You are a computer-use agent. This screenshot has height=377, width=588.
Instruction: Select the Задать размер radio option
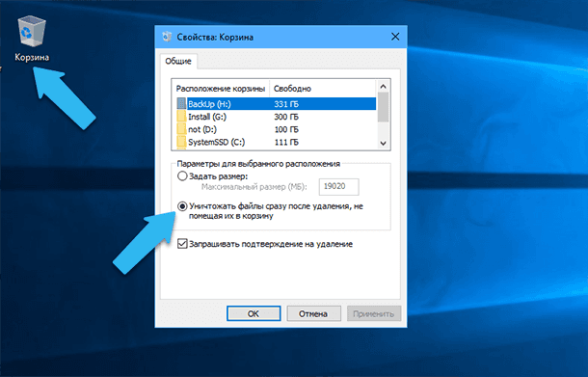click(x=182, y=175)
